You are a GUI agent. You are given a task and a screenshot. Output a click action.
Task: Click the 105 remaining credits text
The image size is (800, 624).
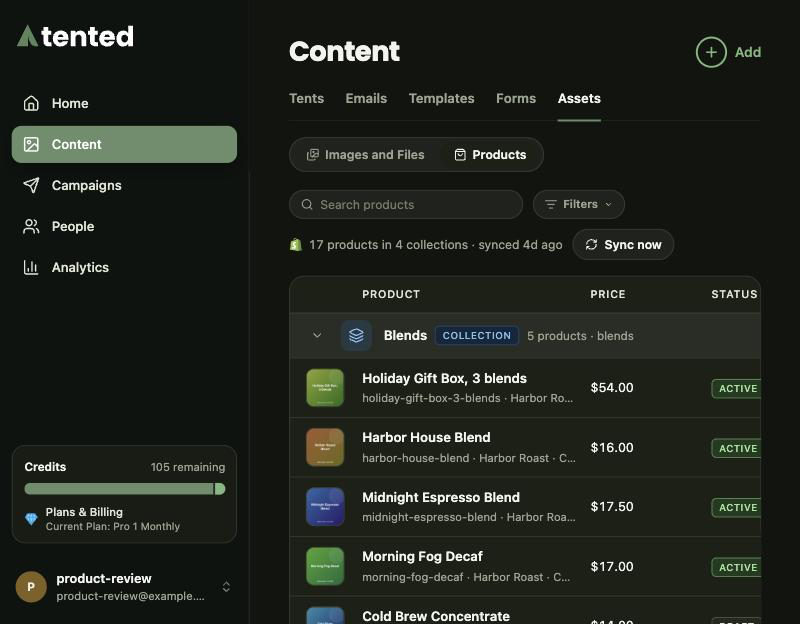click(x=188, y=467)
